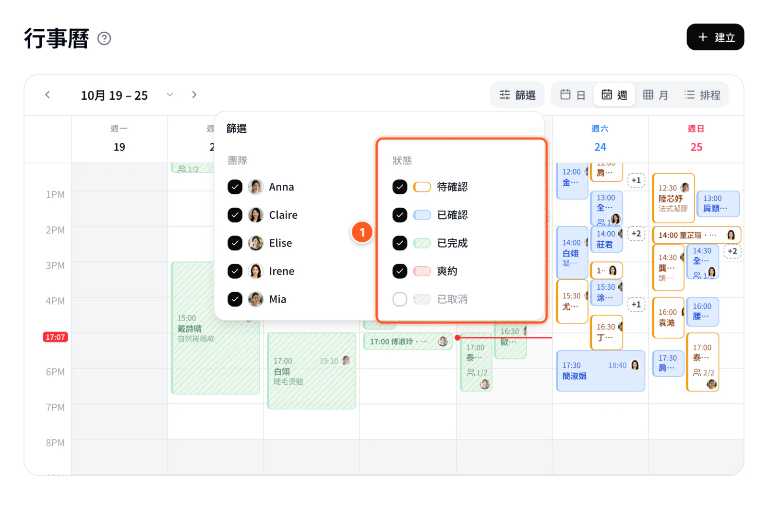Image resolution: width=768 pixels, height=532 pixels.
Task: Click the orange 待確認 status swatch
Action: 422,187
